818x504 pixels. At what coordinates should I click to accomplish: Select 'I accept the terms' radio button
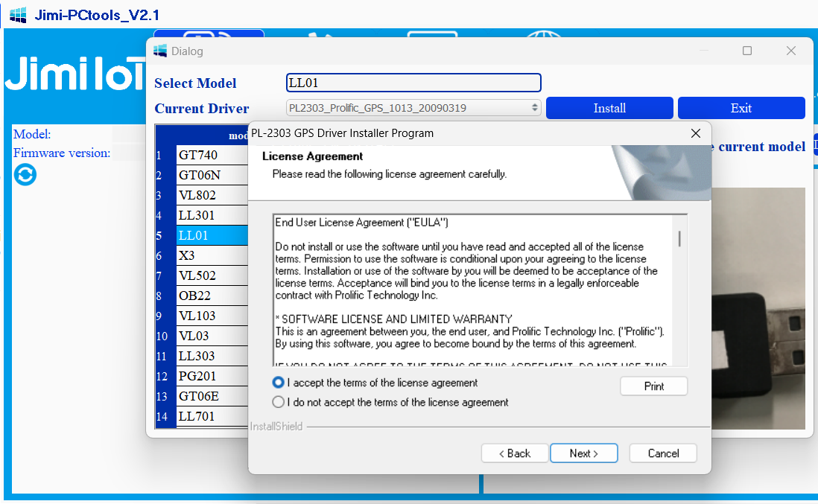[x=278, y=383]
